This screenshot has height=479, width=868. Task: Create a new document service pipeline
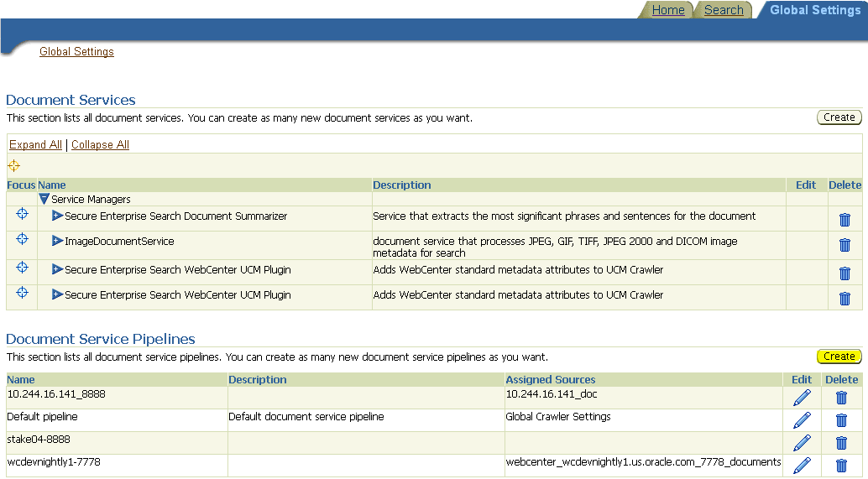coord(839,357)
